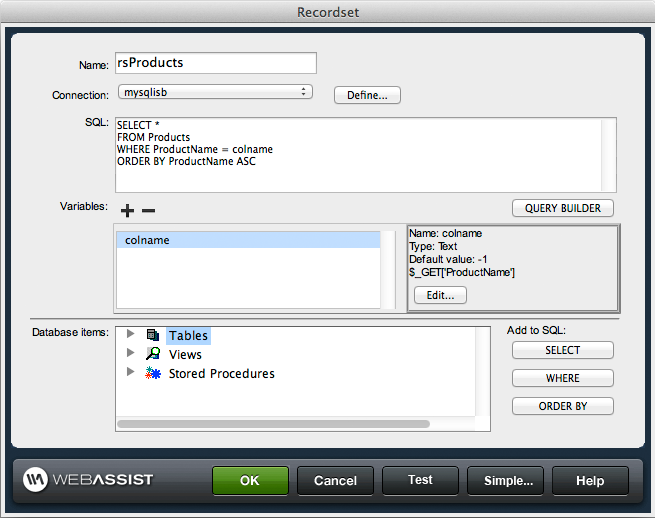Click the 'ORDER BY ProductName ASC' SQL line
Viewport: 655px width, 518px height.
coord(186,161)
